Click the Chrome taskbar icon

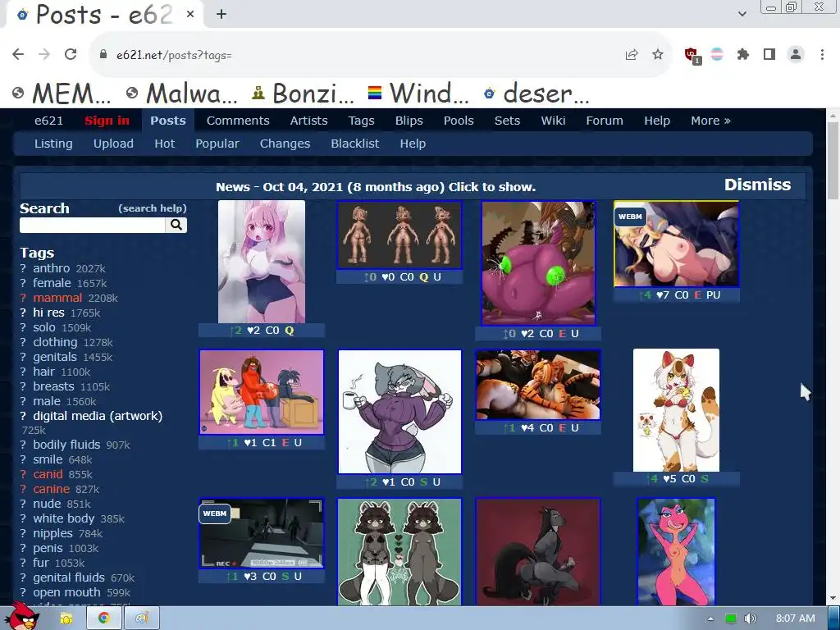(x=104, y=619)
